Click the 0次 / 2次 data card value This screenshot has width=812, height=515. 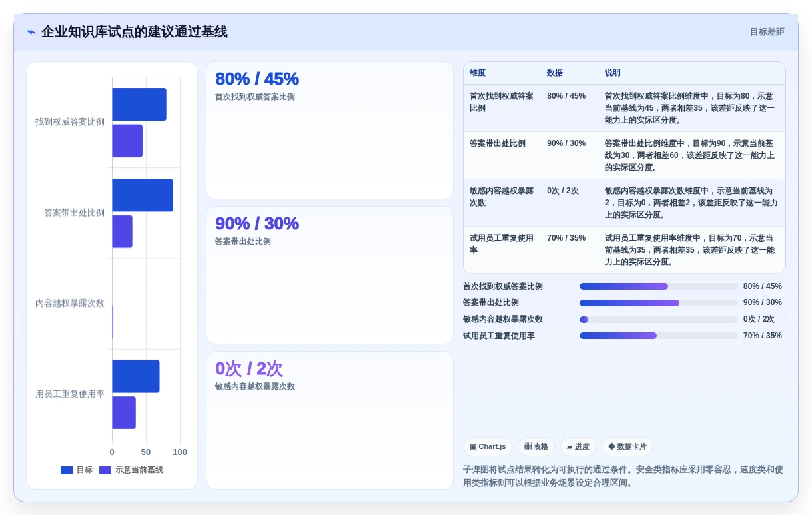tap(249, 368)
